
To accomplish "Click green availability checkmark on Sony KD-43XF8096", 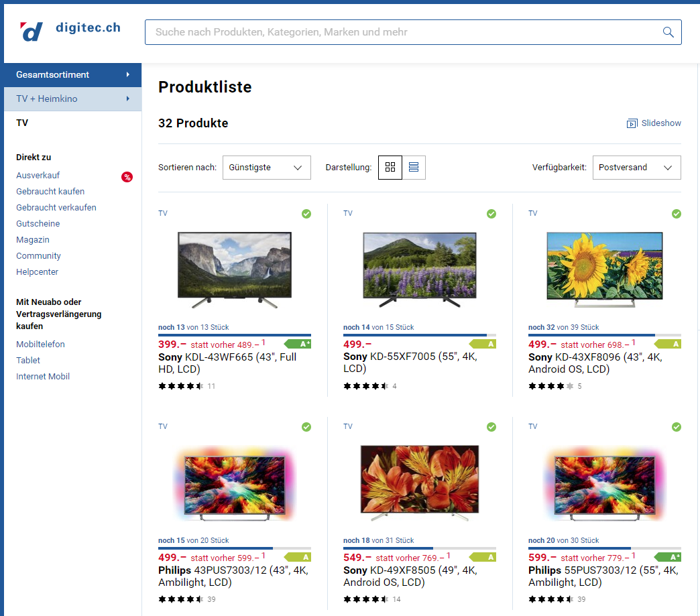I will click(677, 214).
